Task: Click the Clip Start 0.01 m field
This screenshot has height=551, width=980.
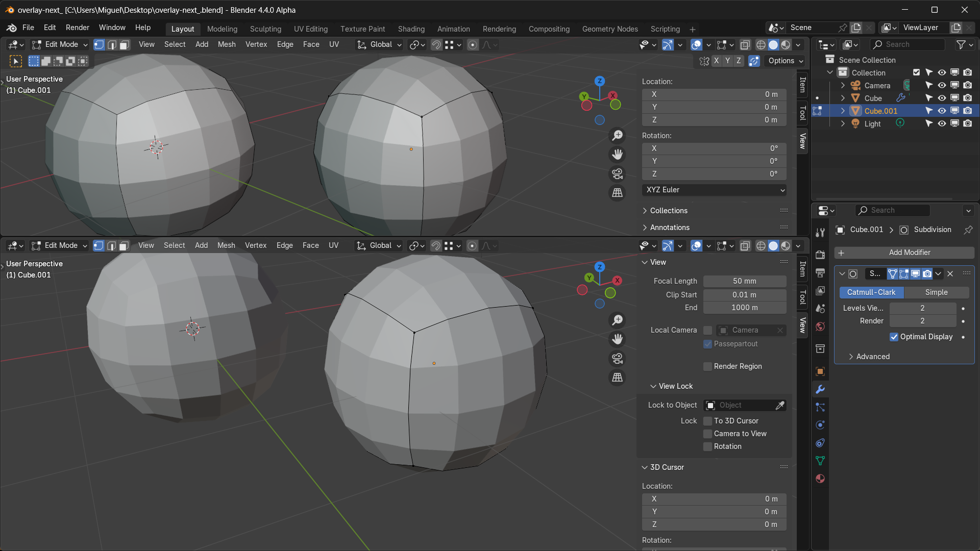Action: click(x=745, y=295)
